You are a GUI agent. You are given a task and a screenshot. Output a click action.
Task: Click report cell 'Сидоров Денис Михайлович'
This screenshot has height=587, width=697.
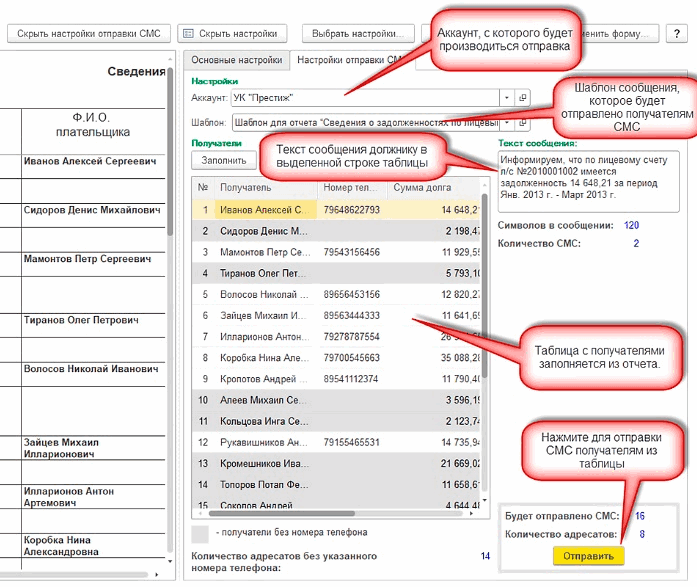(x=93, y=216)
